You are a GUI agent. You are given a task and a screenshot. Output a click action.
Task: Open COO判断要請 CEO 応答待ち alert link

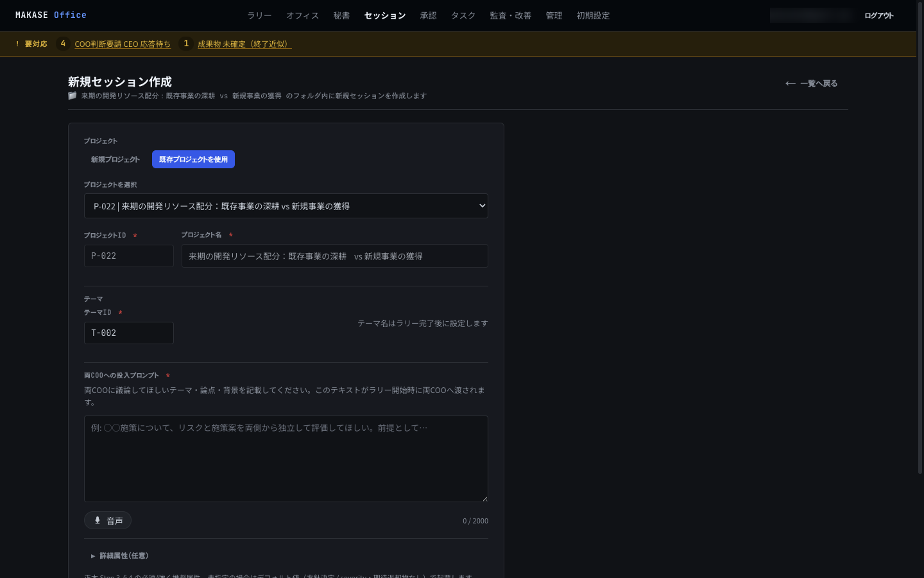point(123,44)
